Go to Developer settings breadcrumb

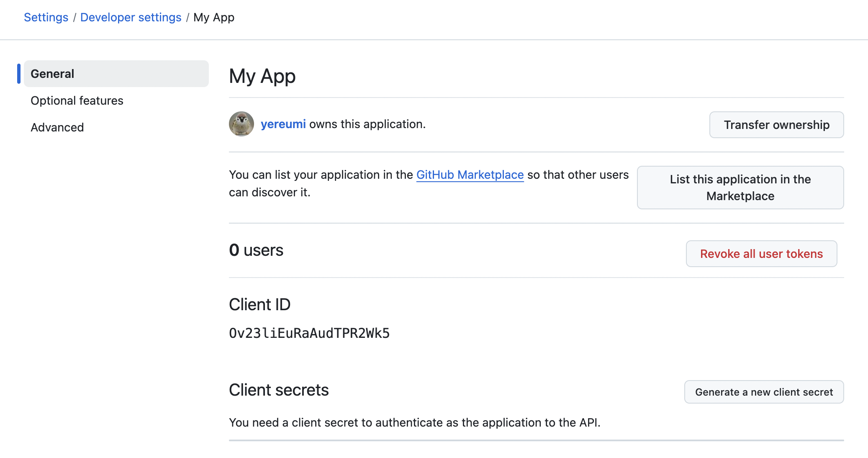(x=131, y=18)
